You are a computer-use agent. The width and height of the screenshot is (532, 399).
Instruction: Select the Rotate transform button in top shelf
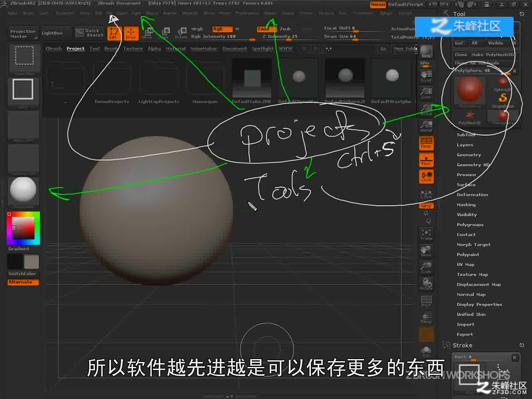pyautogui.click(x=181, y=33)
